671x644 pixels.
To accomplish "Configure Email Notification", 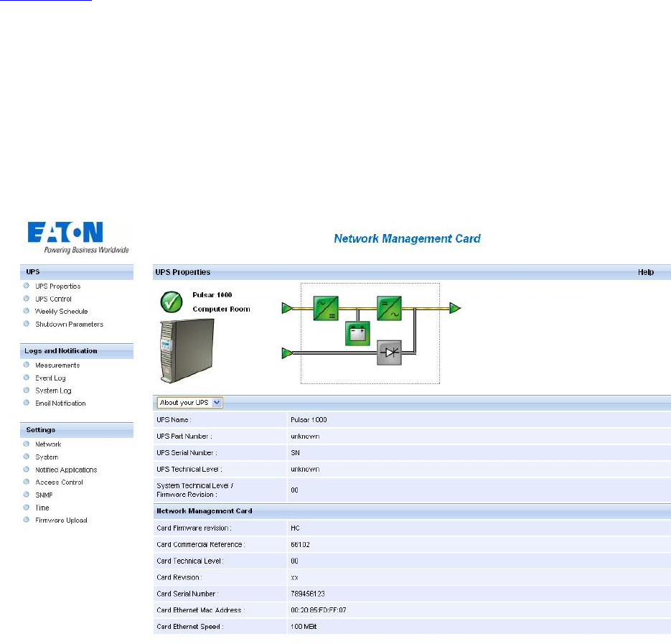I will coord(60,403).
